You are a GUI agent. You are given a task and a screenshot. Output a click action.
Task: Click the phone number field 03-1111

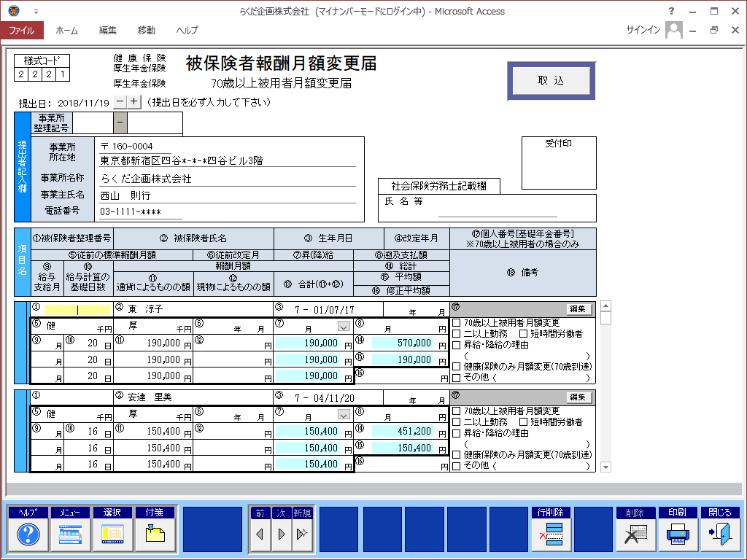tap(141, 212)
